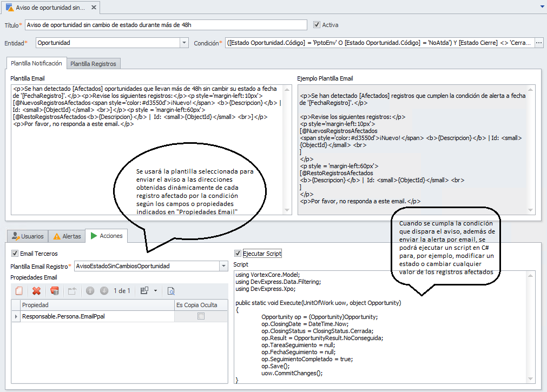This screenshot has height=392, width=547.
Task: Toggle the Email Terceros checkbox
Action: click(15, 253)
